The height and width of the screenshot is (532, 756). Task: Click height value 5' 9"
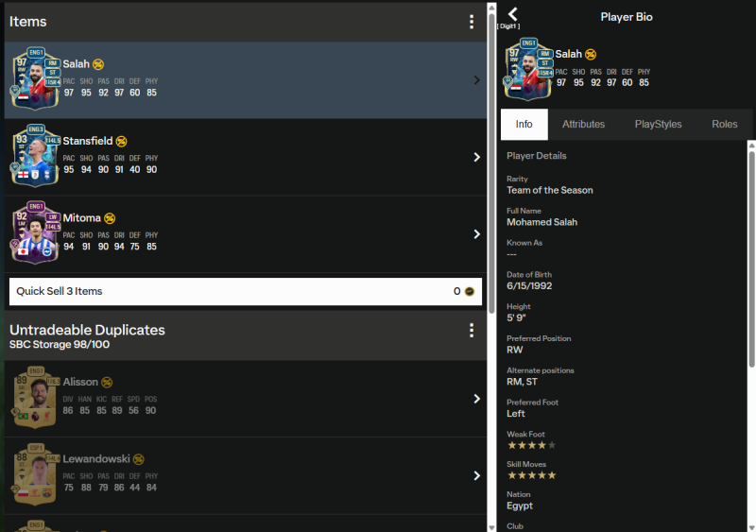pos(516,317)
